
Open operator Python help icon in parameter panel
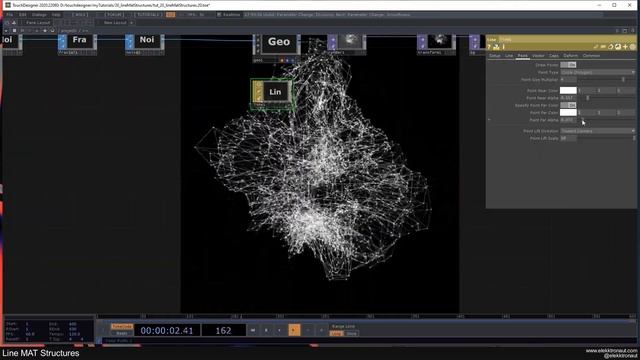pos(496,47)
